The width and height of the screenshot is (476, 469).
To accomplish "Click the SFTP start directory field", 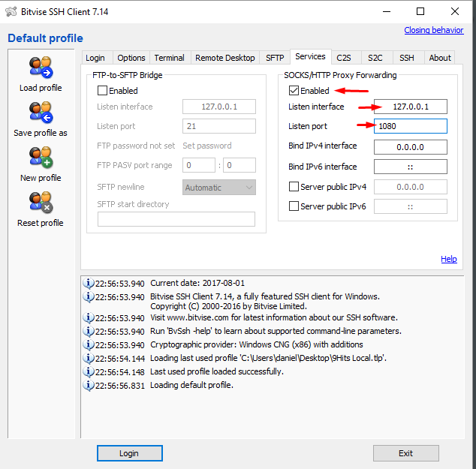I will pyautogui.click(x=176, y=219).
